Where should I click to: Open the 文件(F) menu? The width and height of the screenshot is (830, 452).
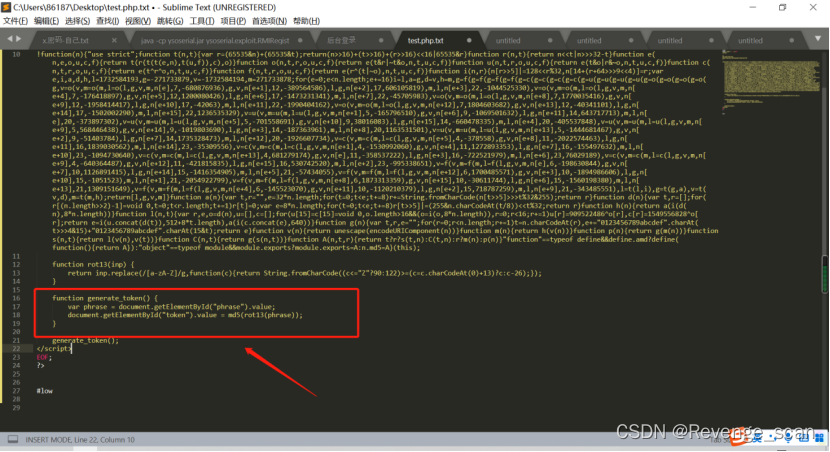(15, 21)
